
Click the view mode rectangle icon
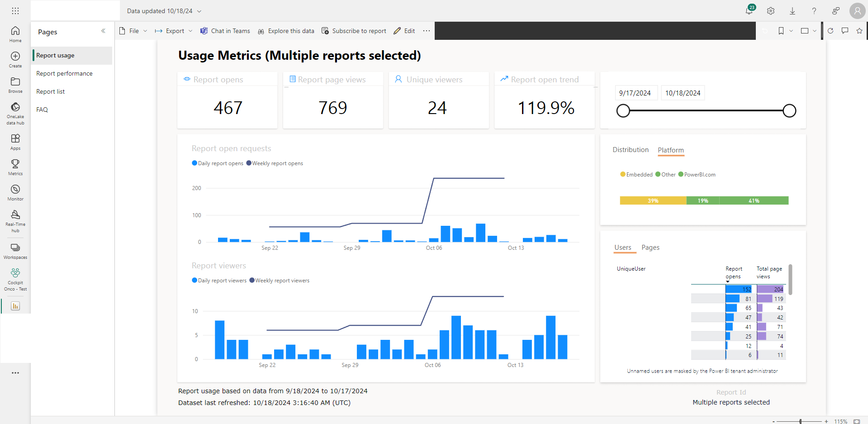(x=805, y=31)
